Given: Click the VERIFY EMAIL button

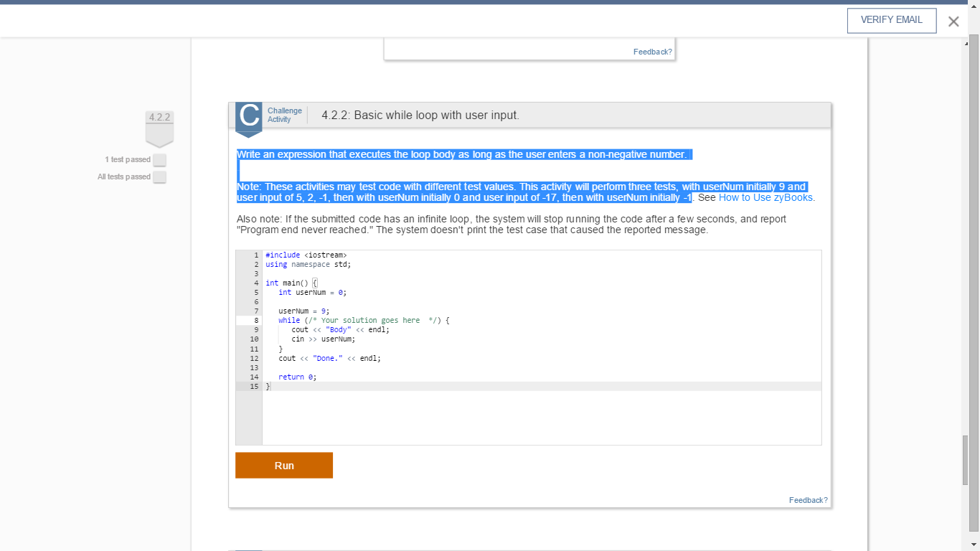Looking at the screenshot, I should coord(891,20).
